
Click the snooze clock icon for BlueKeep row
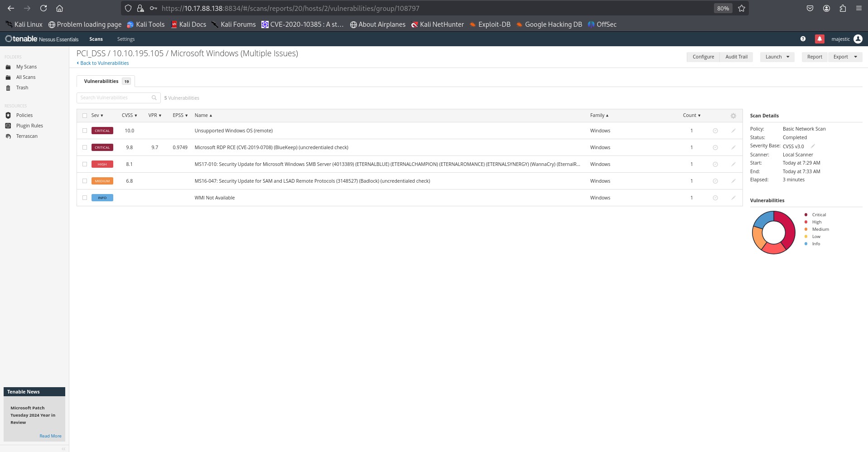click(715, 147)
